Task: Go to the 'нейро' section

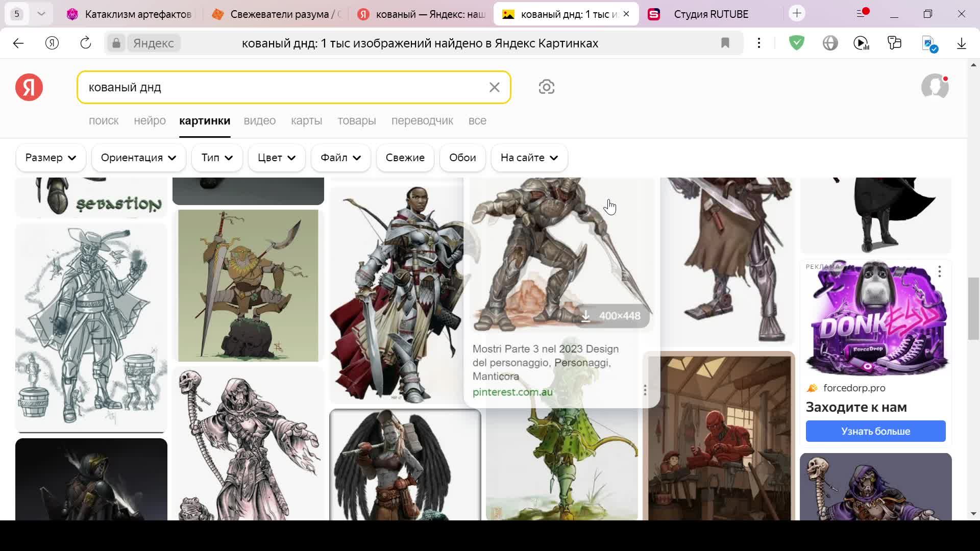Action: coord(150,121)
